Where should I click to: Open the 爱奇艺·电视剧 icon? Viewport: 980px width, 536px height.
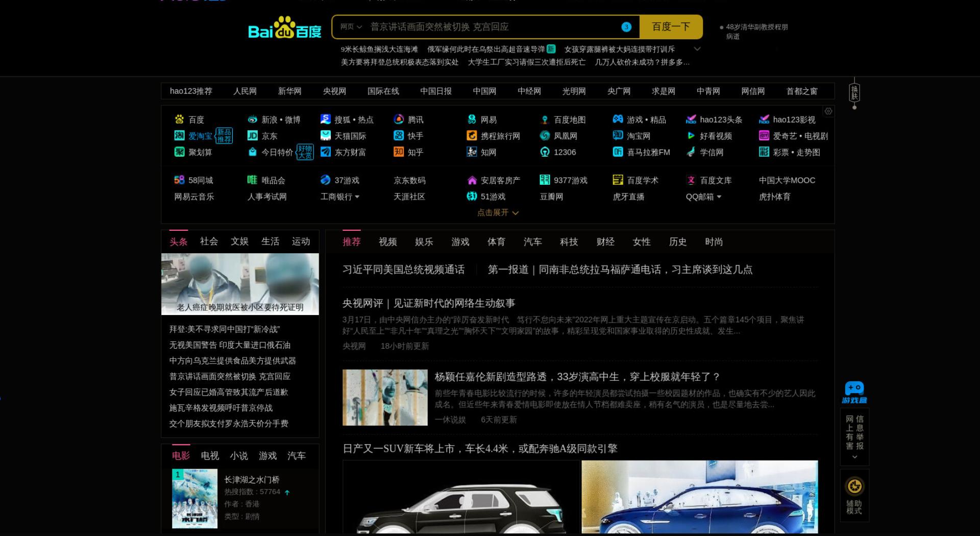click(x=764, y=136)
